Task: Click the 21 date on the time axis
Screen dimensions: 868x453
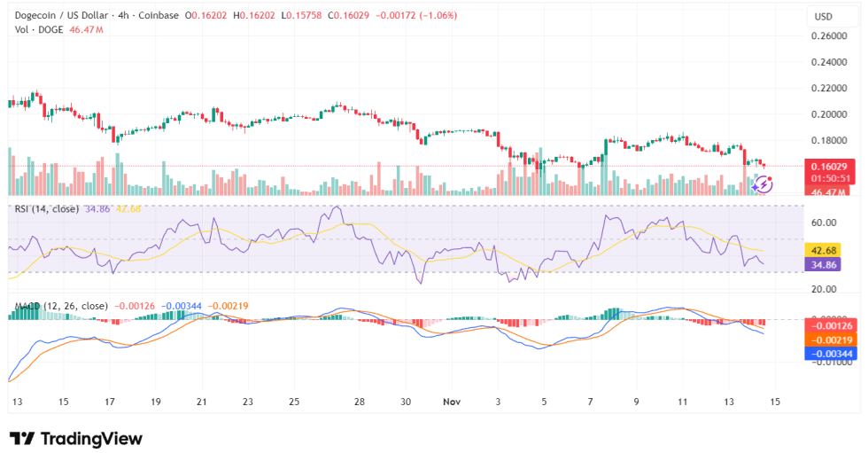Action: (201, 402)
